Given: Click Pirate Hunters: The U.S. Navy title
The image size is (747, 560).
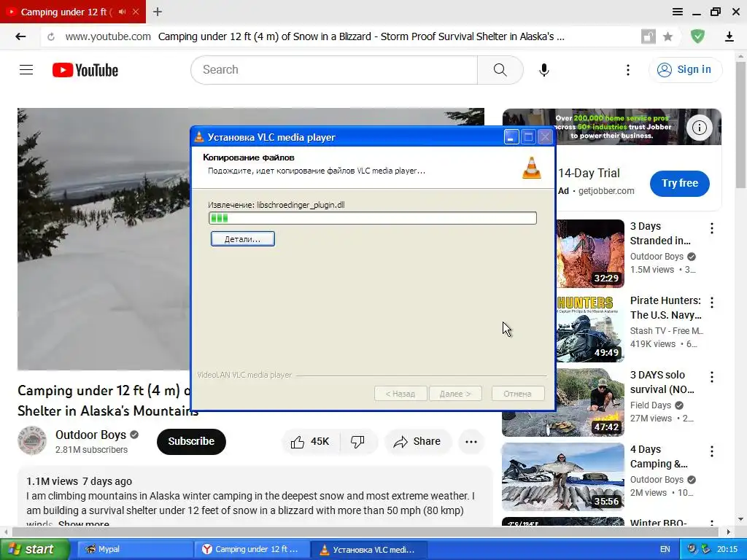Looking at the screenshot, I should 665,308.
